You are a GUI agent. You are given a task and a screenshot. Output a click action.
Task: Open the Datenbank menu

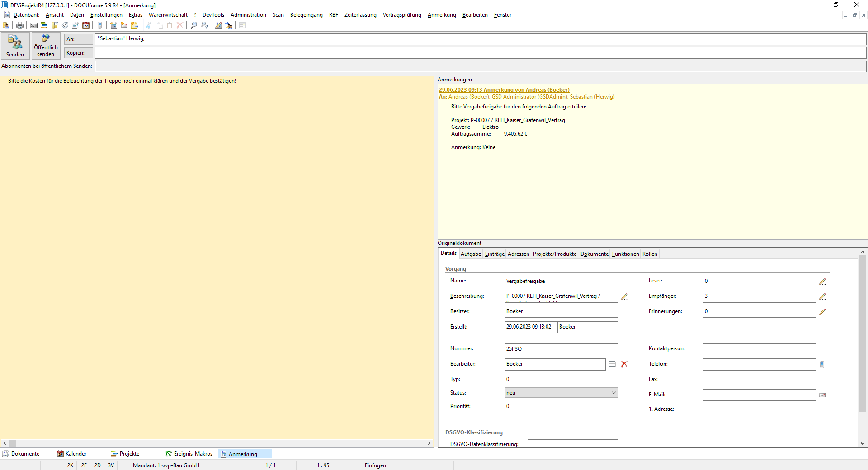point(26,15)
